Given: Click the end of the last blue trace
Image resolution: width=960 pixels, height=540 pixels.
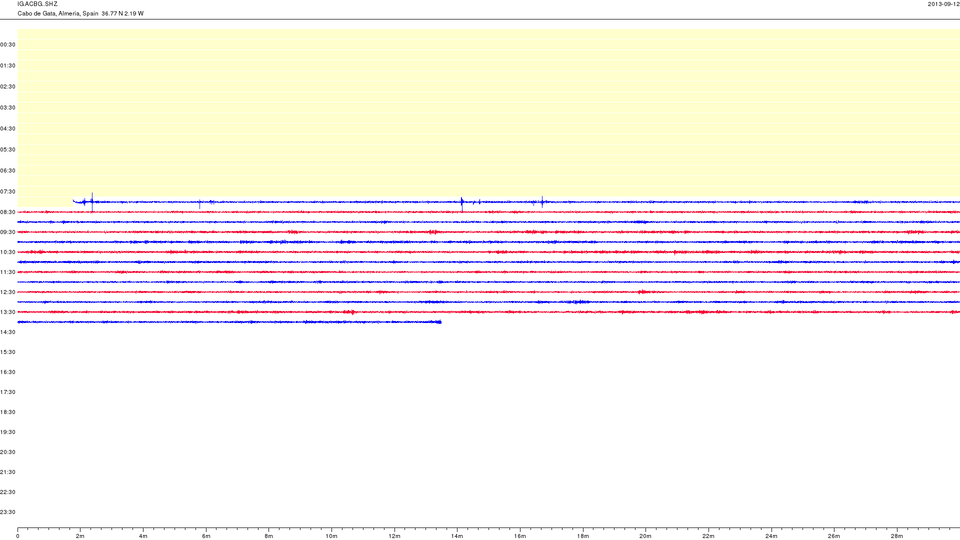Looking at the screenshot, I should pyautogui.click(x=440, y=322).
